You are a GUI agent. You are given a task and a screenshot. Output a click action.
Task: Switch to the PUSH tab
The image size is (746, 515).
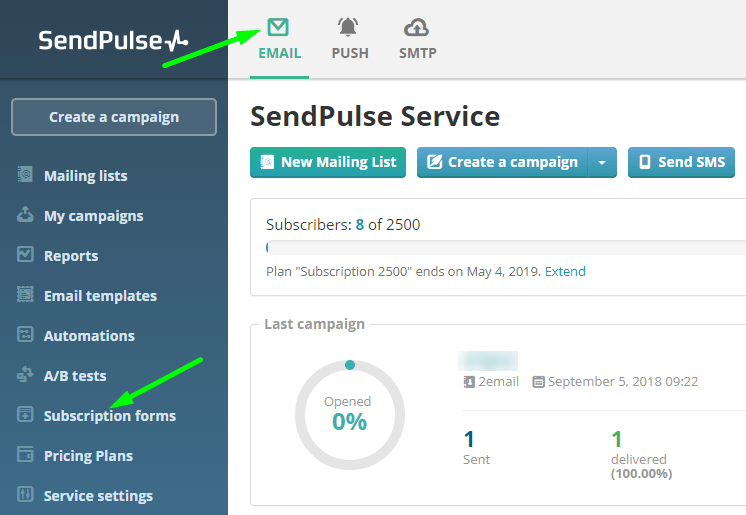350,39
